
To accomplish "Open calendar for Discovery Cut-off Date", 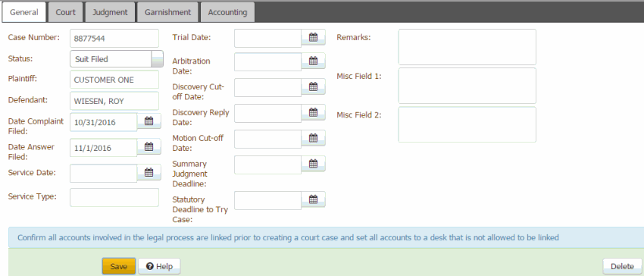I will click(314, 86).
